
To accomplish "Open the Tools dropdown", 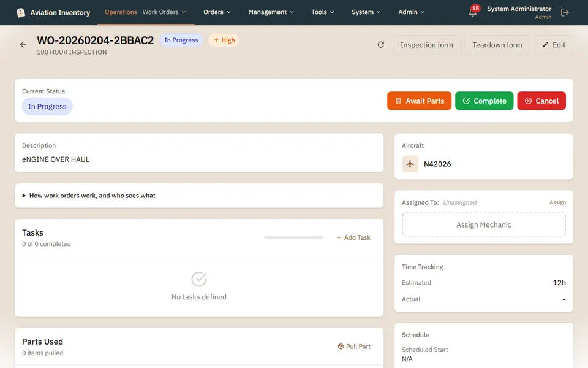I will [323, 12].
